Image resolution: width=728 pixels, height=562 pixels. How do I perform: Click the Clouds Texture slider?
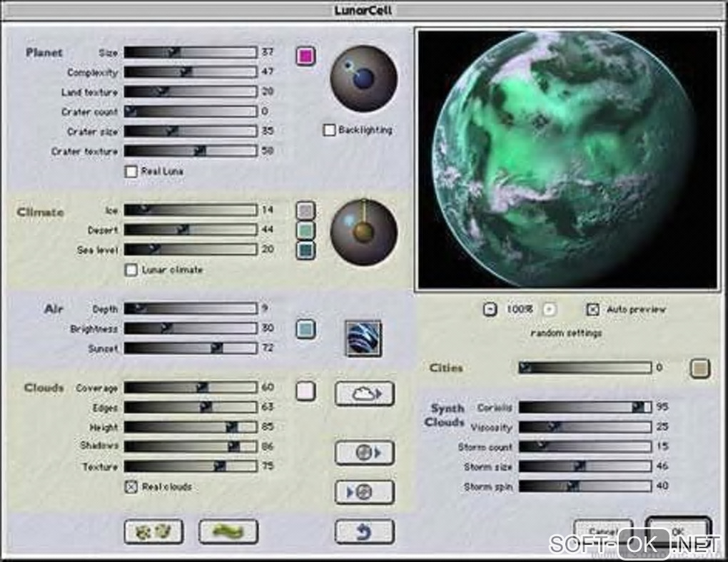(191, 466)
